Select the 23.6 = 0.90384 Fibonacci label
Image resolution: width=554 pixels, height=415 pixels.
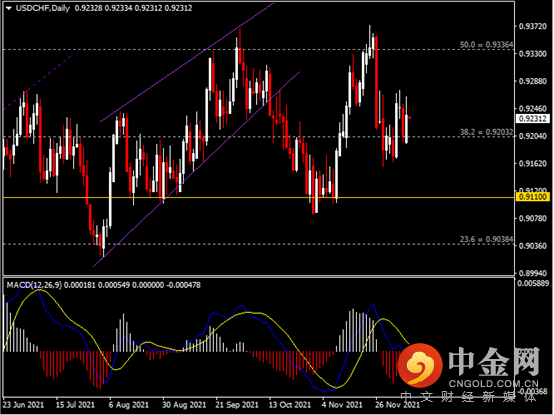(x=487, y=239)
